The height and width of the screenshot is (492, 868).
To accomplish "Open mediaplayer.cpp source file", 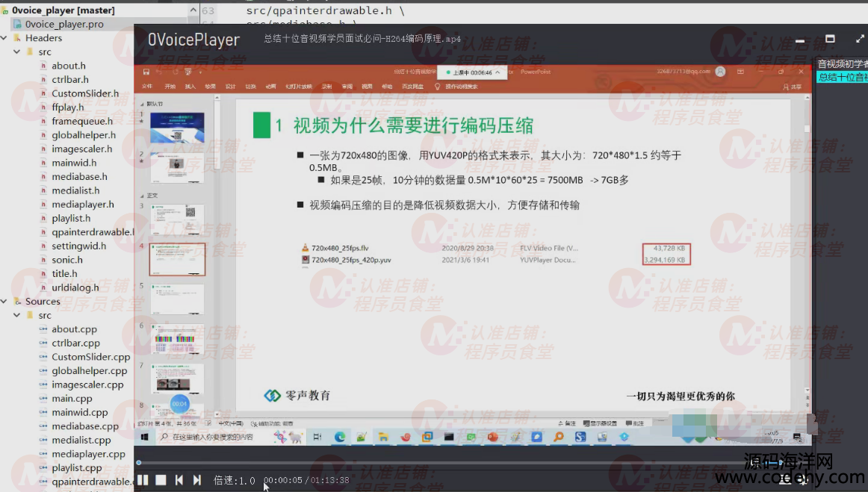I will [89, 454].
